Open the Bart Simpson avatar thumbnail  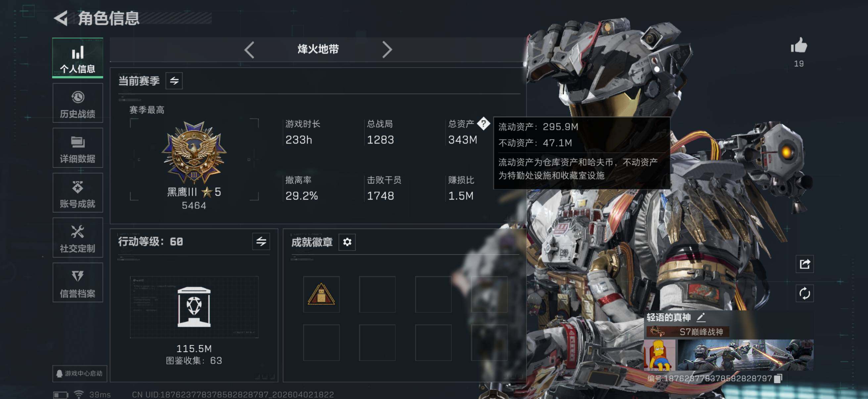click(659, 355)
